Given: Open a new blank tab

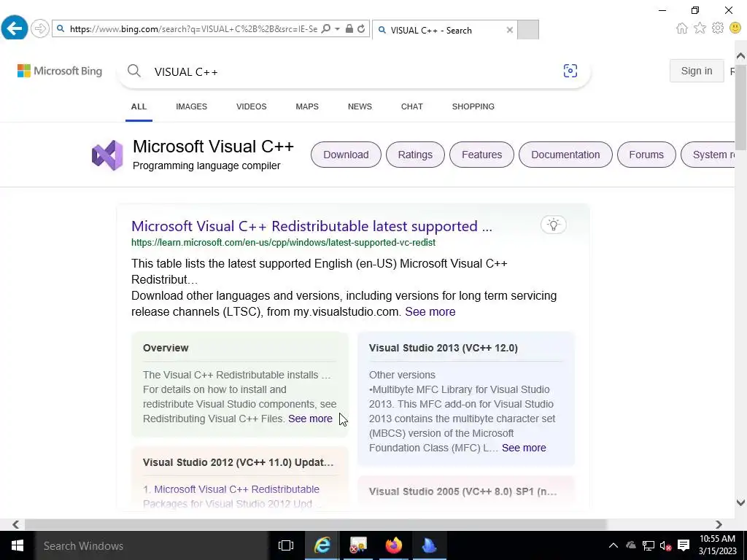Looking at the screenshot, I should (528, 29).
